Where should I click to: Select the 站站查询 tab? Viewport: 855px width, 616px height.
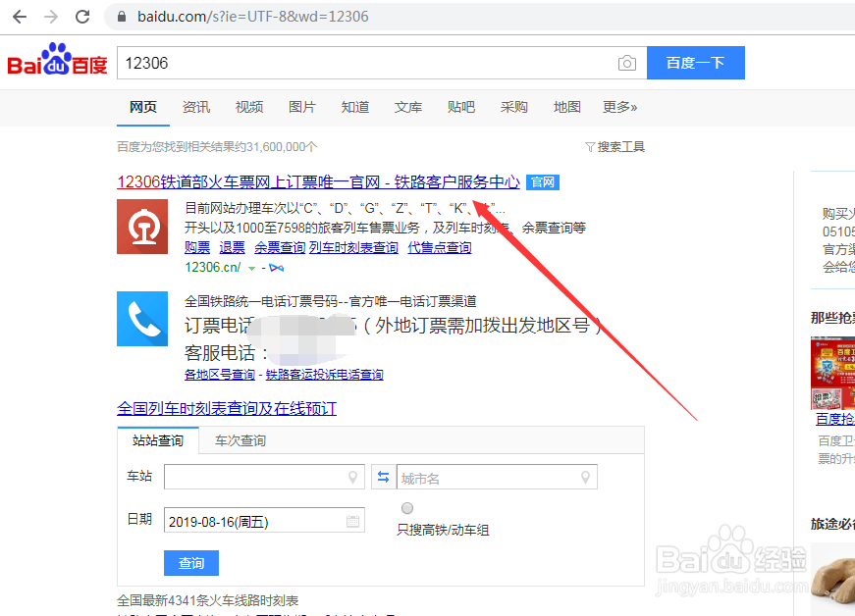point(158,440)
